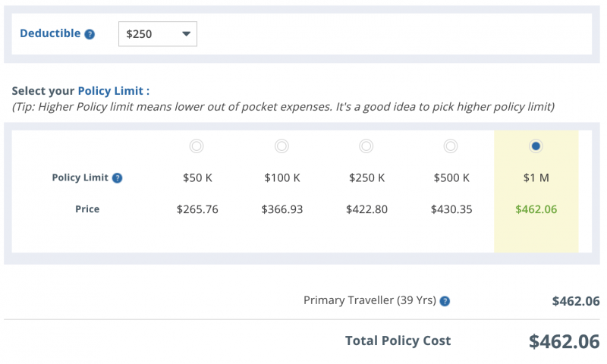Pick the $500 K policy limit radio

tap(451, 146)
